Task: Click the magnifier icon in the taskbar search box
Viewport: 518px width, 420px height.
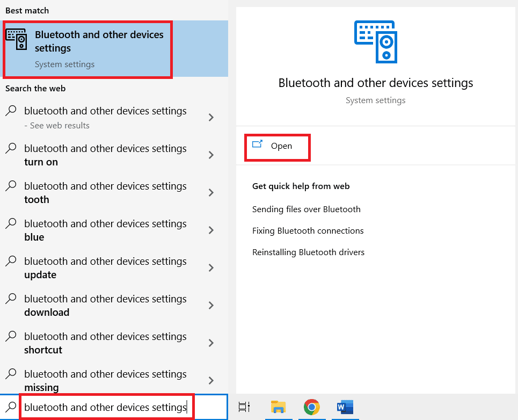Action: click(11, 407)
